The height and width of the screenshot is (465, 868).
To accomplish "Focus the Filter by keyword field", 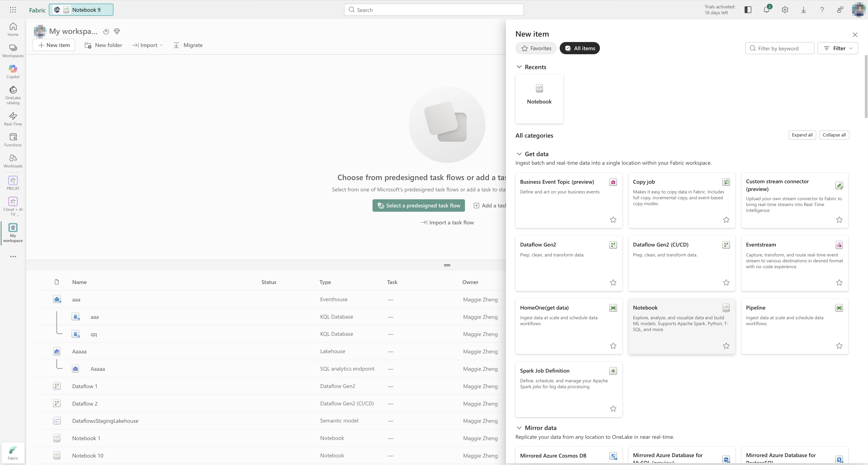I will coord(779,48).
